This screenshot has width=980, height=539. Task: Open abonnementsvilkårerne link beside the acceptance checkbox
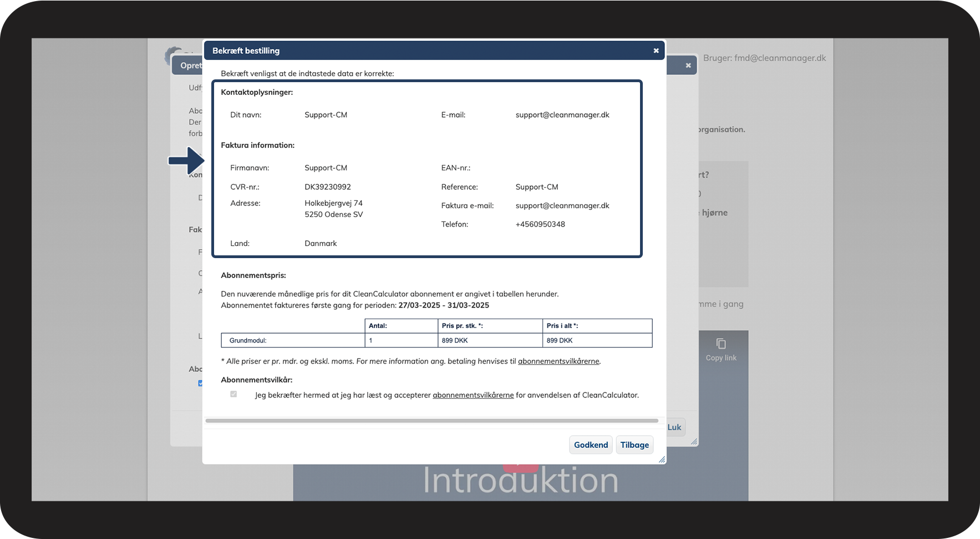(473, 395)
